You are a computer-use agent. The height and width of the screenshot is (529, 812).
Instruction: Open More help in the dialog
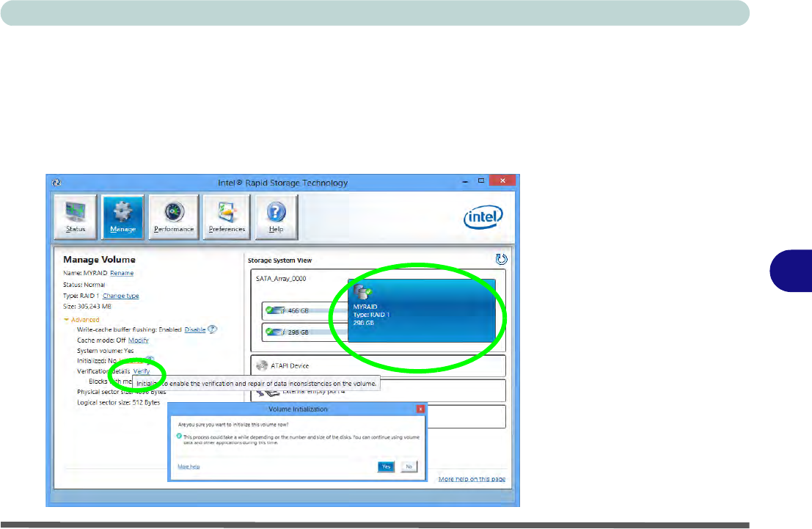pos(189,467)
